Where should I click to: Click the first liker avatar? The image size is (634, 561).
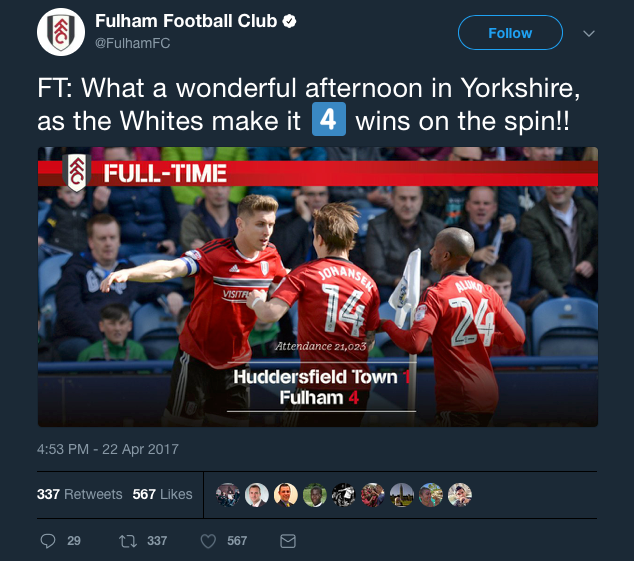[x=228, y=495]
